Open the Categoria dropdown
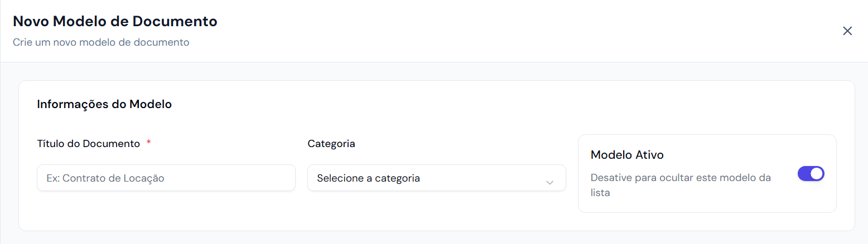Viewport: 868px width, 244px height. pyautogui.click(x=436, y=178)
